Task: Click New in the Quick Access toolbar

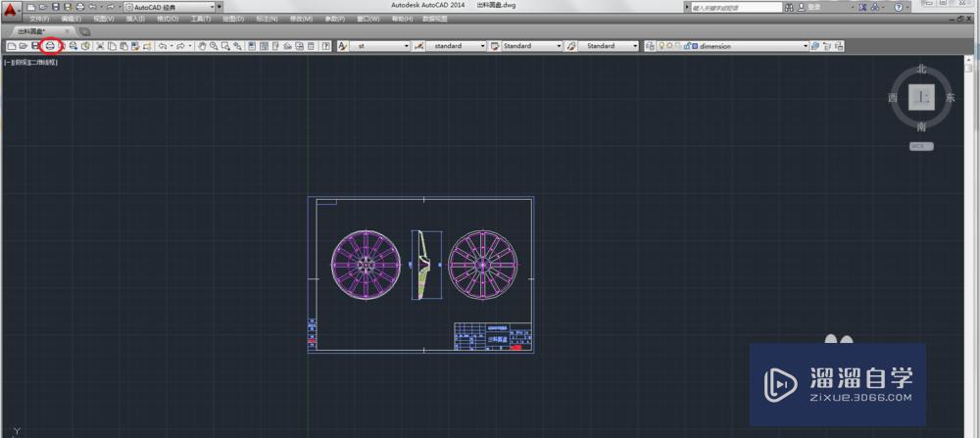Action: pyautogui.click(x=31, y=7)
